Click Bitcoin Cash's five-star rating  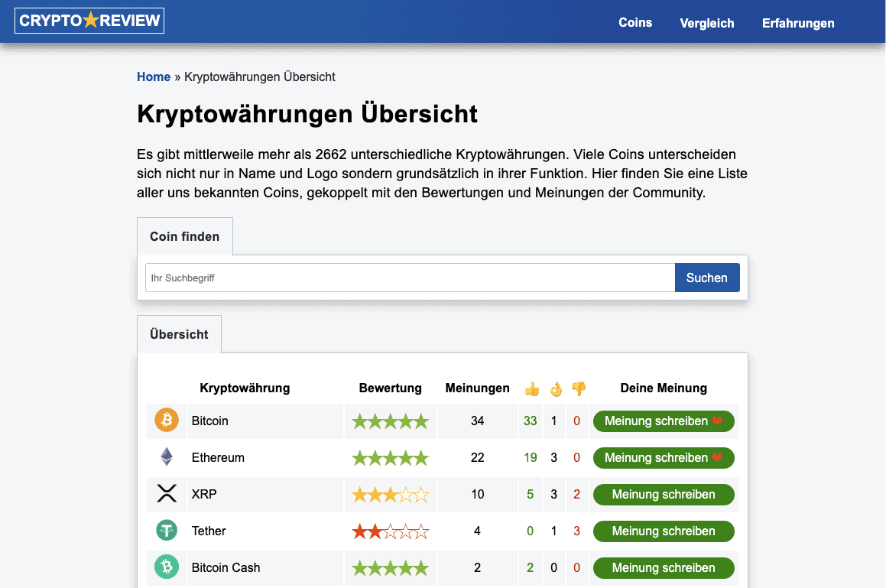click(391, 568)
